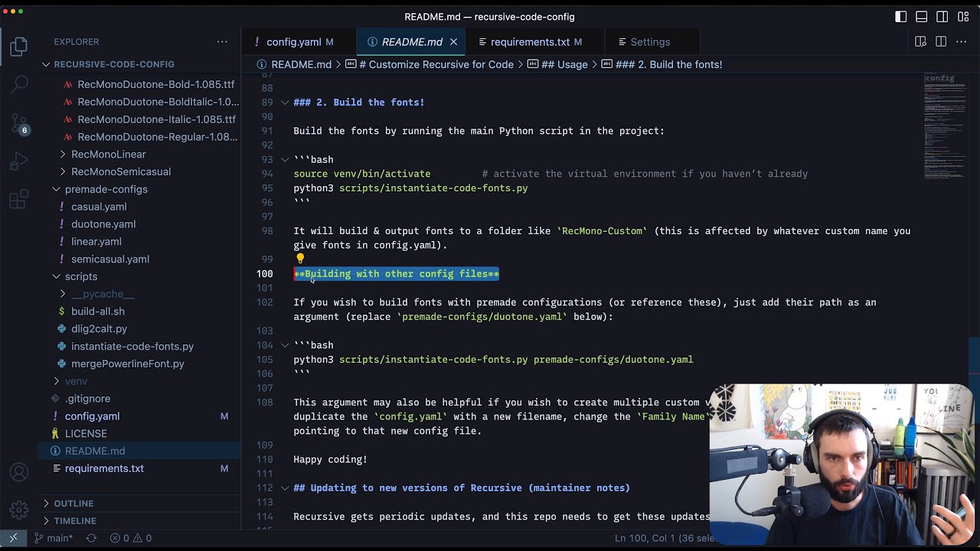
Task: Fold the bash code block at line 104
Action: [285, 345]
